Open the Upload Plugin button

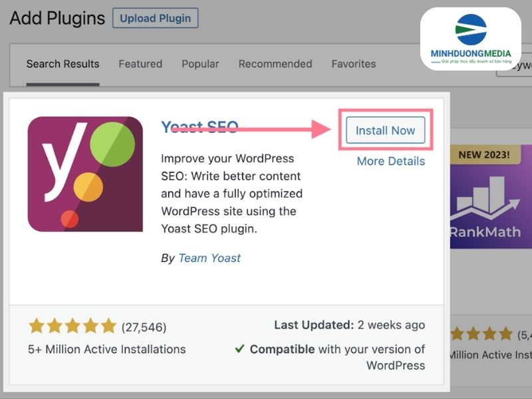click(156, 18)
